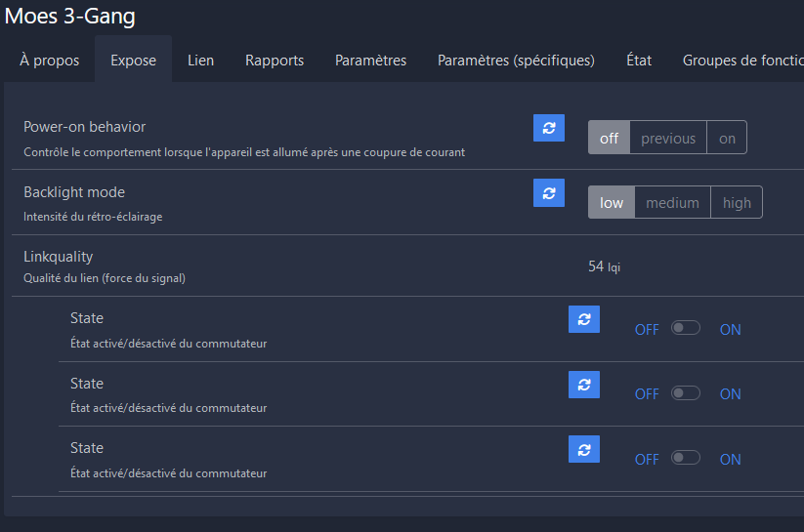Click OFF label of second State
This screenshot has width=804, height=532.
[647, 394]
